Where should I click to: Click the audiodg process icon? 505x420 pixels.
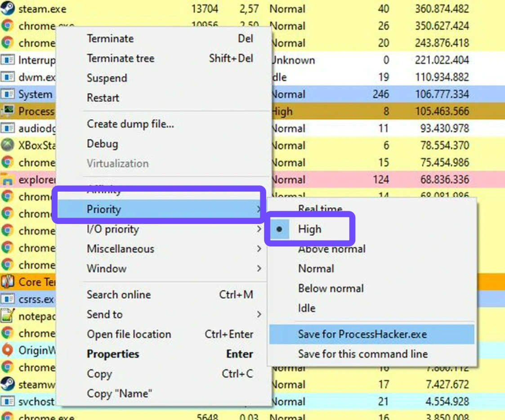coord(7,128)
